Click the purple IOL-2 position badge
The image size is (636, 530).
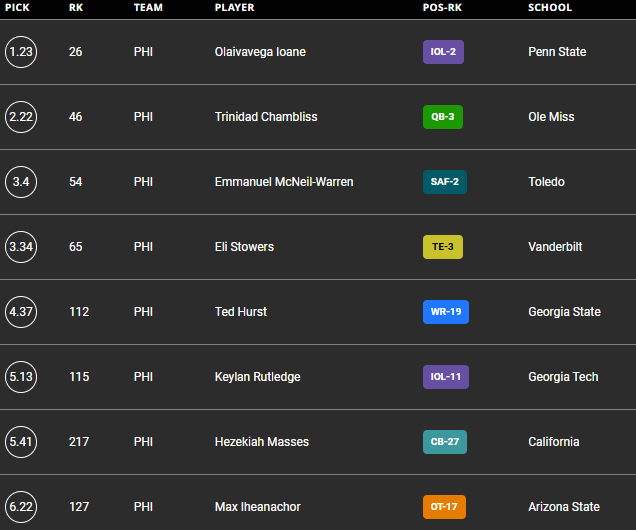click(443, 52)
